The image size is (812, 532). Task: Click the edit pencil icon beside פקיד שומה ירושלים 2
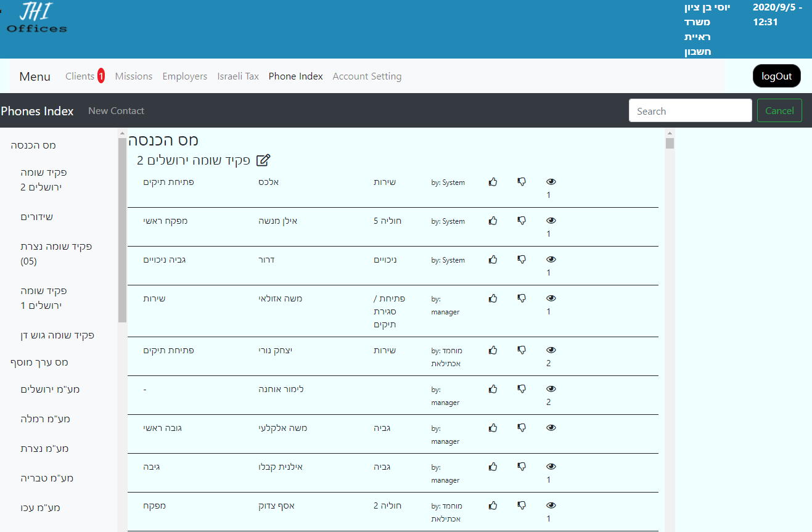[x=263, y=160]
